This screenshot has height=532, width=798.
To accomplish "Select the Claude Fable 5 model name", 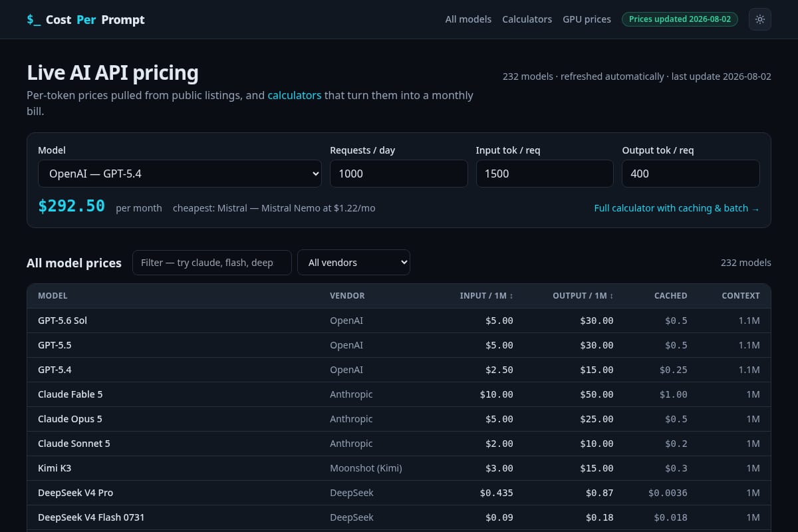I will click(x=70, y=394).
